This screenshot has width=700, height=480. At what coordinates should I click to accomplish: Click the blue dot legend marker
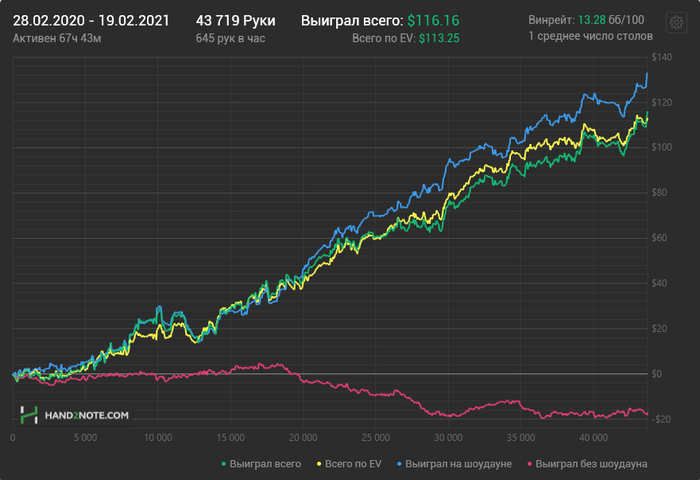point(399,464)
